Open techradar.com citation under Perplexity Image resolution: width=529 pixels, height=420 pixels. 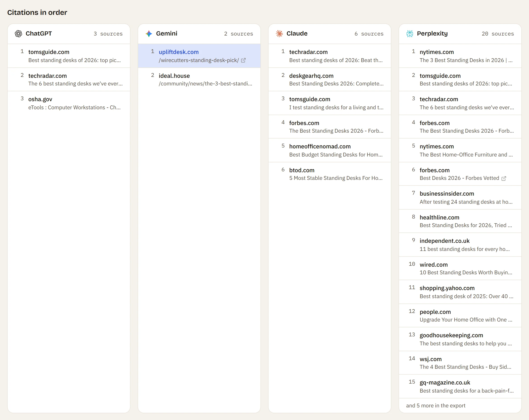[x=460, y=103]
